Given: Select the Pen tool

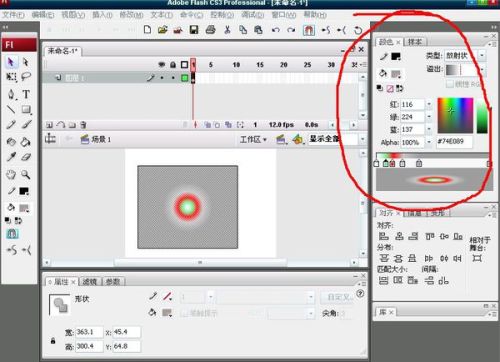Looking at the screenshot, I should coord(11,94).
